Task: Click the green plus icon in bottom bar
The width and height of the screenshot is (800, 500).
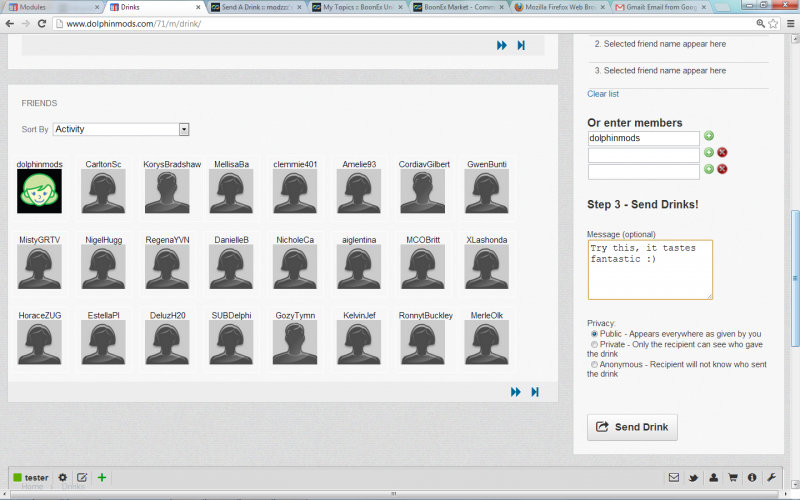Action: point(102,478)
